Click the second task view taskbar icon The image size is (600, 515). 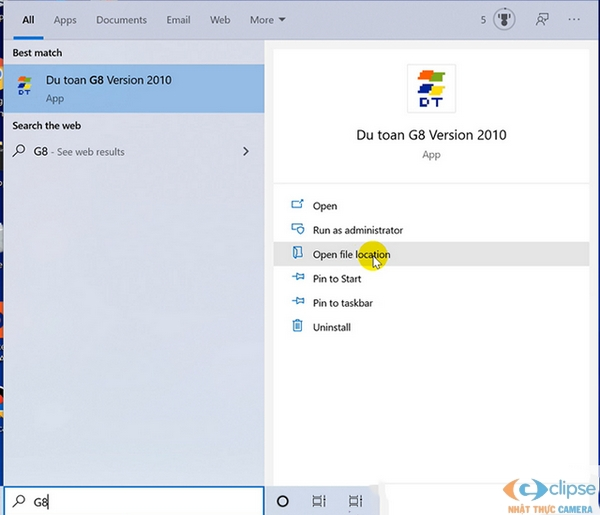(x=355, y=501)
